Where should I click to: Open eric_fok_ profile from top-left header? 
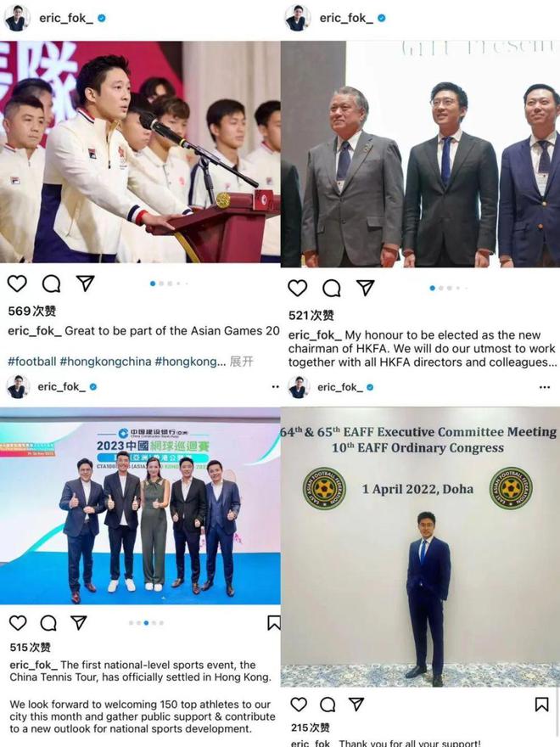[x=66, y=18]
